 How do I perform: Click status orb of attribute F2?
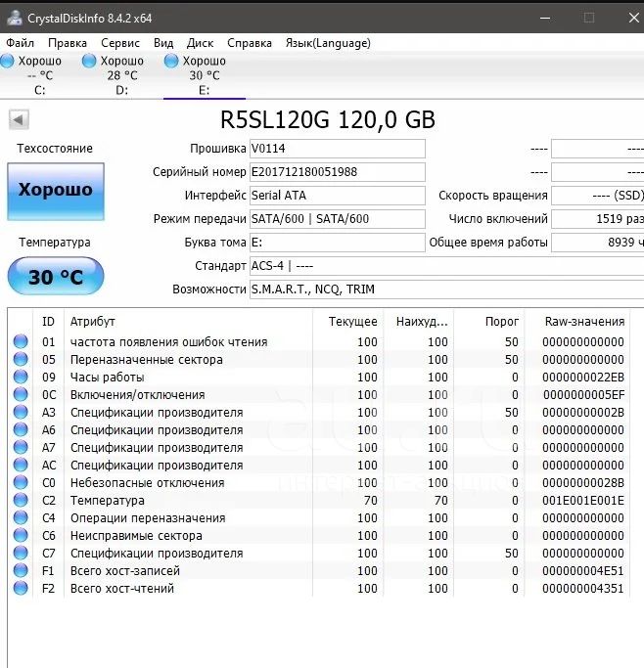21,588
